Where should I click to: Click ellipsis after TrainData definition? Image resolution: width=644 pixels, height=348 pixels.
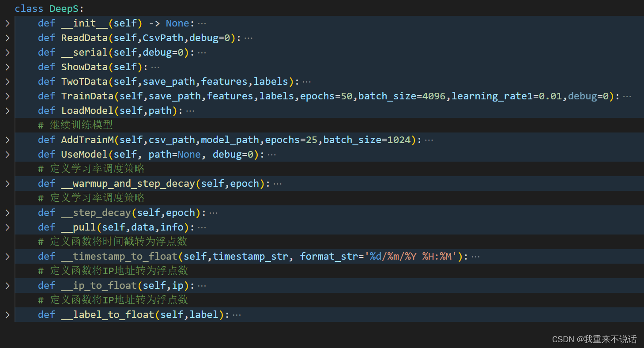click(627, 96)
